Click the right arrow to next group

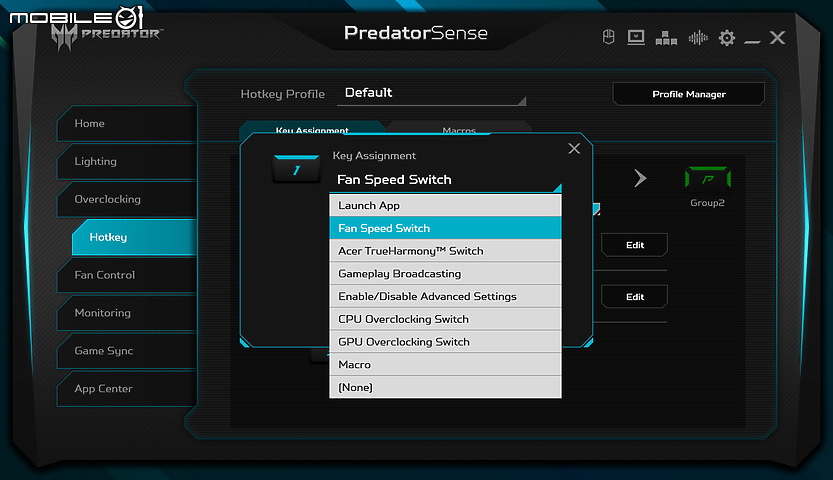640,178
